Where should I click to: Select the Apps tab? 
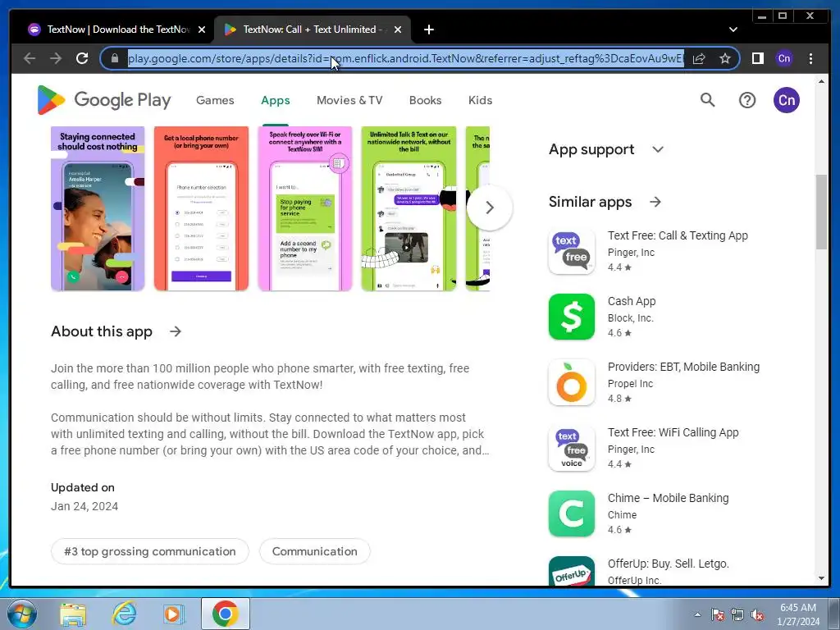tap(276, 100)
